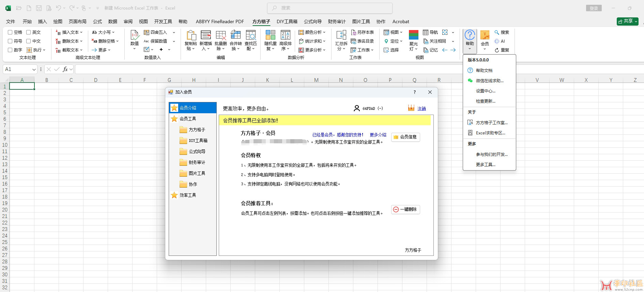Click the 注销 logout link

(421, 108)
